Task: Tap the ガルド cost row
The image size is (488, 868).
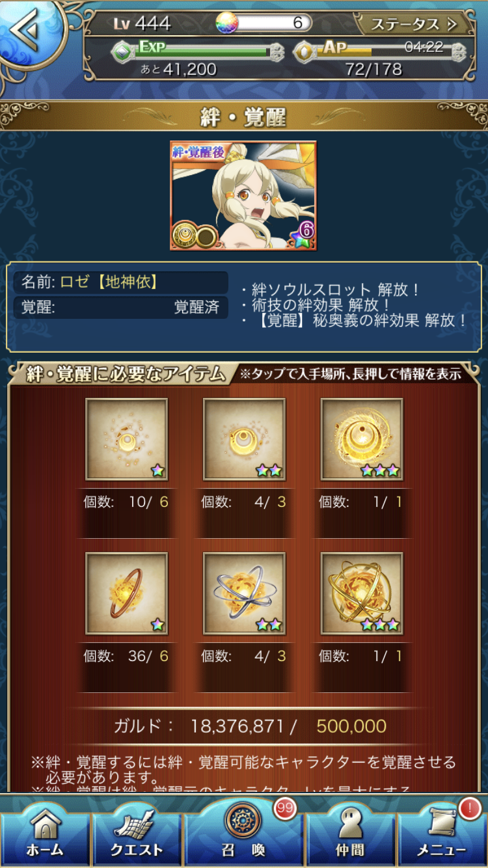Action: click(x=250, y=726)
